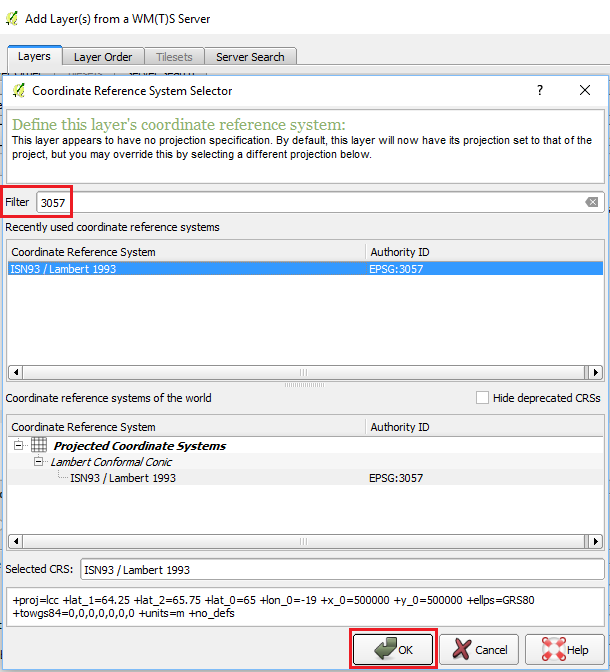Click inside the Filter text field
The image size is (610, 672).
coord(310,202)
